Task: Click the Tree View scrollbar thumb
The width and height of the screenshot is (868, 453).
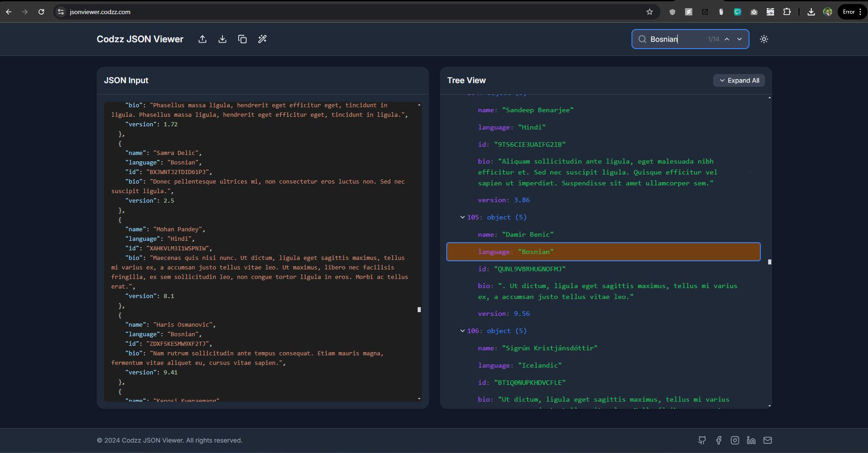Action: pyautogui.click(x=769, y=262)
